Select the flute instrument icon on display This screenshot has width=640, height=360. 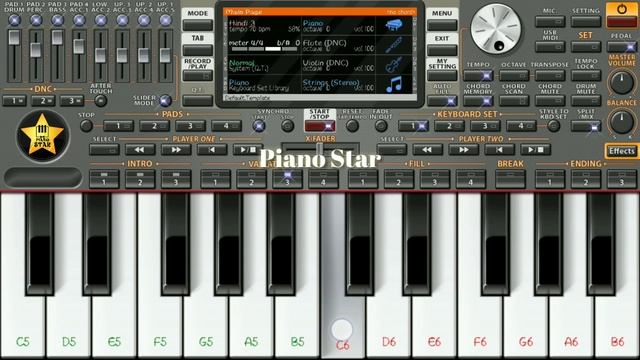click(x=394, y=45)
